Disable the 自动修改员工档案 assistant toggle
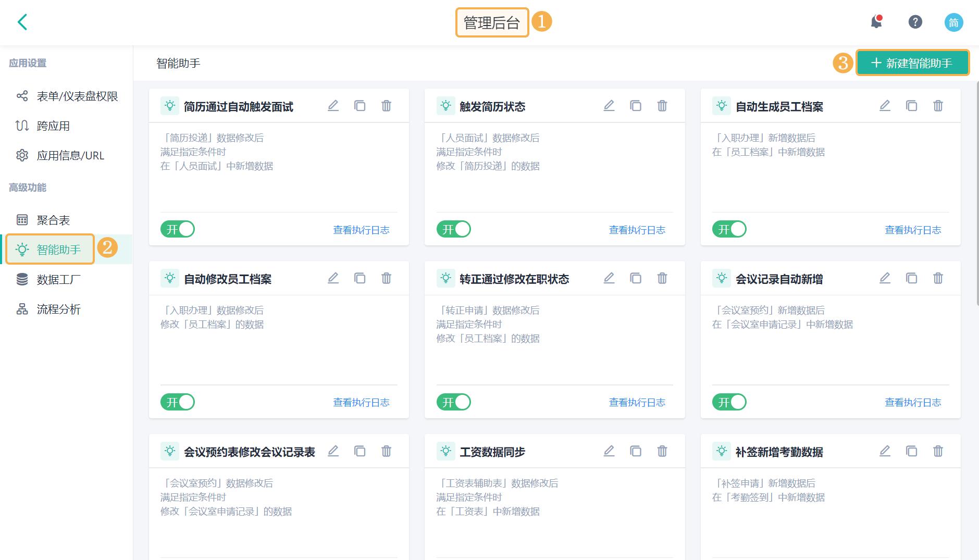 (x=177, y=402)
